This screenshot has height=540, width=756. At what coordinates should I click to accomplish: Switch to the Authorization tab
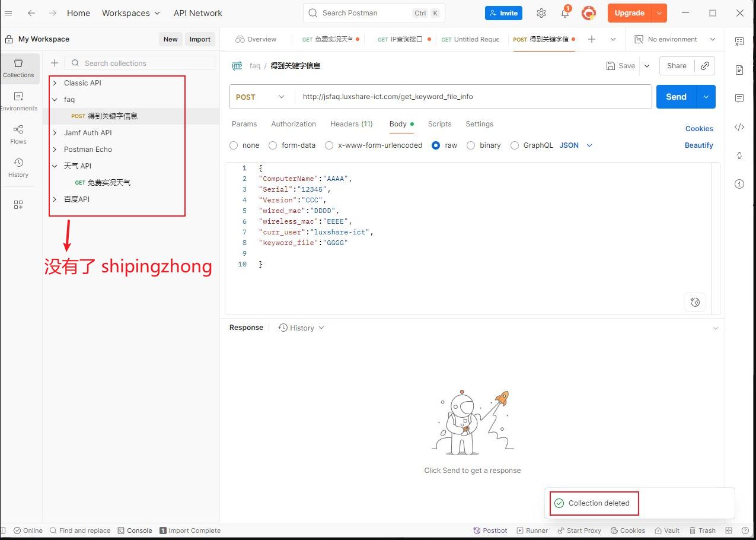[x=294, y=124]
